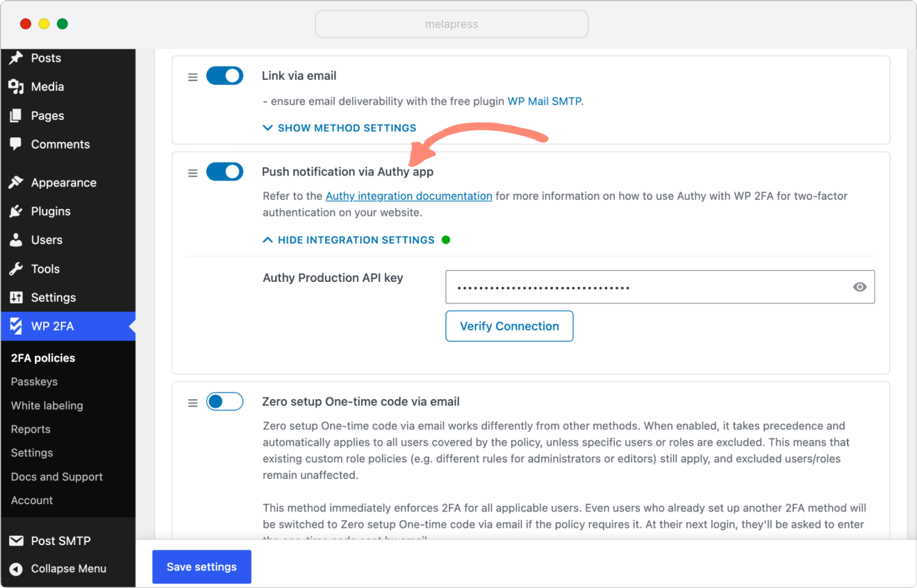Disable the Link via email toggle
The height and width of the screenshot is (588, 917).
click(x=224, y=76)
